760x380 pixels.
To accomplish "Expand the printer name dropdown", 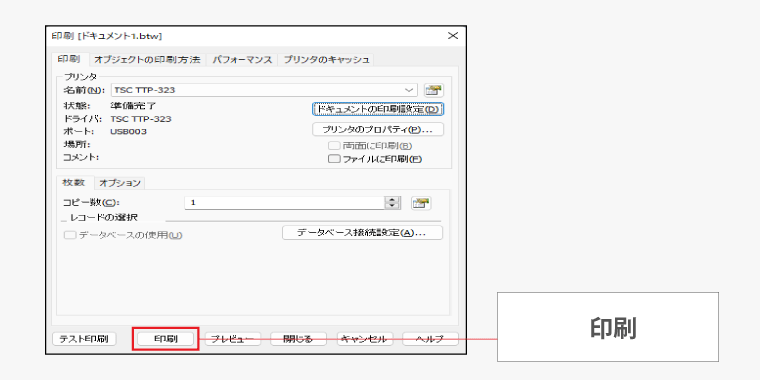I will pyautogui.click(x=410, y=90).
